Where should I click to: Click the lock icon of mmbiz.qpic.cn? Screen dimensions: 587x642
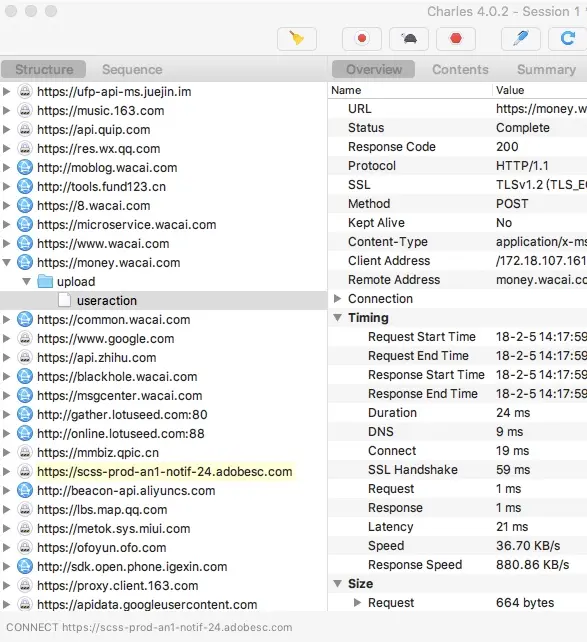(x=25, y=452)
